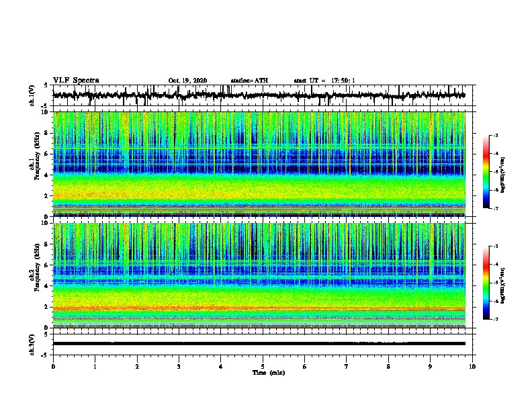Click the time axis tick label "4"
The width and height of the screenshot is (532, 411).
point(221,367)
